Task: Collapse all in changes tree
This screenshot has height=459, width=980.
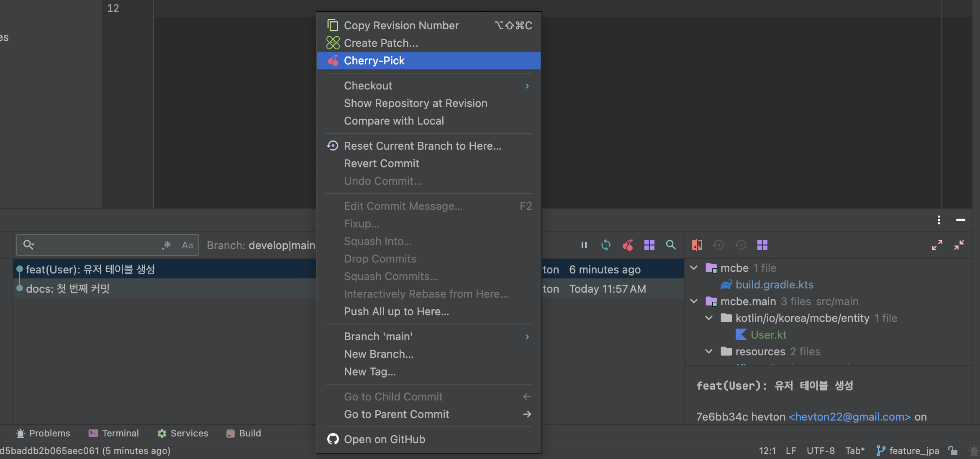Action: coord(959,245)
